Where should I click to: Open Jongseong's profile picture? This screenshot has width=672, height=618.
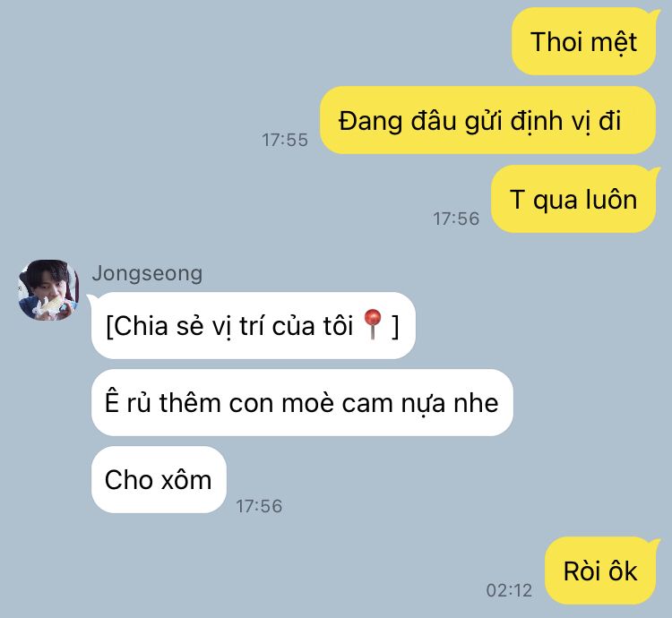click(48, 290)
